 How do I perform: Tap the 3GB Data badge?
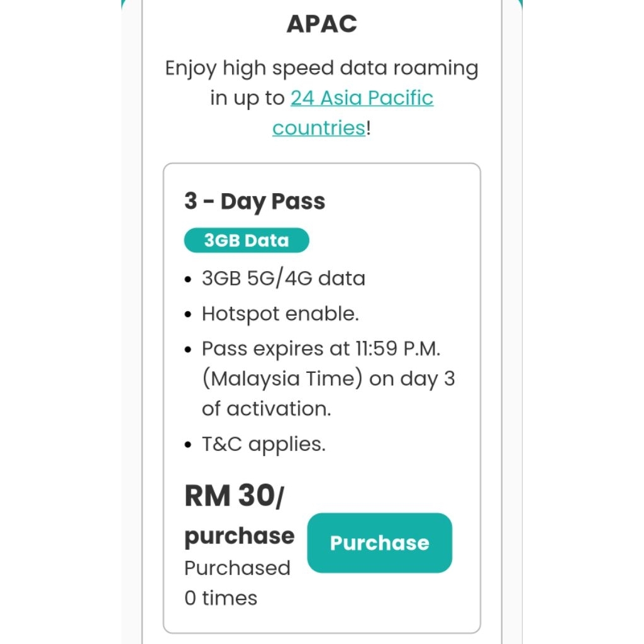pyautogui.click(x=247, y=241)
